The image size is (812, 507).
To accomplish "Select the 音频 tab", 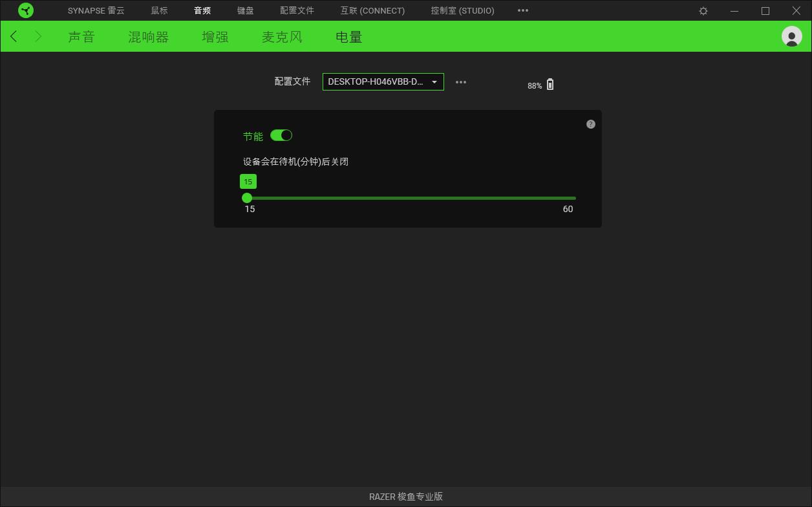I will (x=202, y=11).
